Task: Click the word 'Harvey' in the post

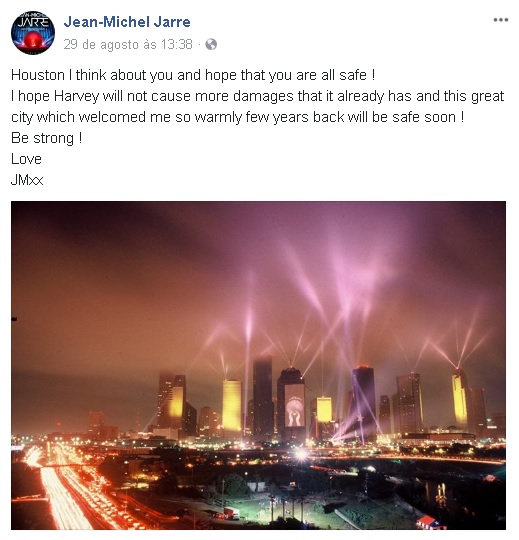Action: [76, 96]
